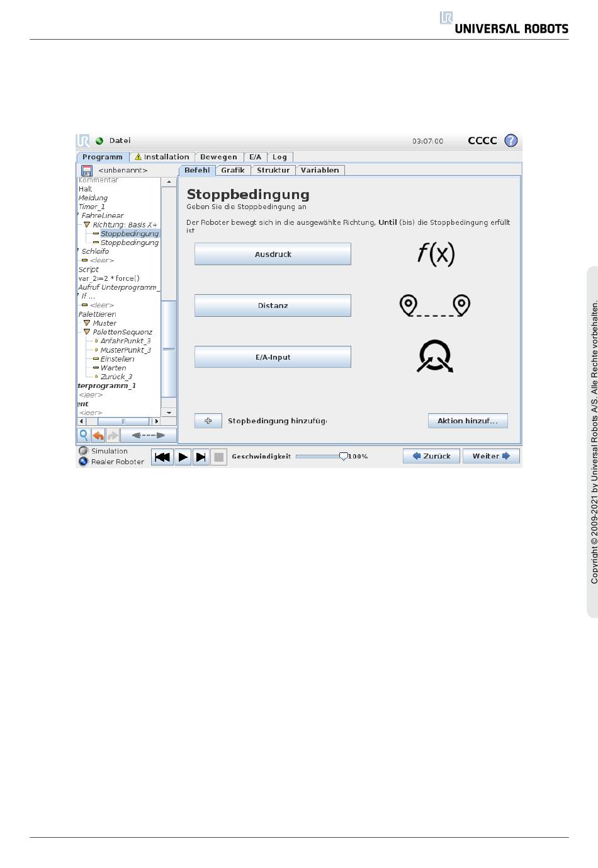Collapse the Muster tree node
Image resolution: width=598 pixels, height=868 pixels.
point(87,323)
